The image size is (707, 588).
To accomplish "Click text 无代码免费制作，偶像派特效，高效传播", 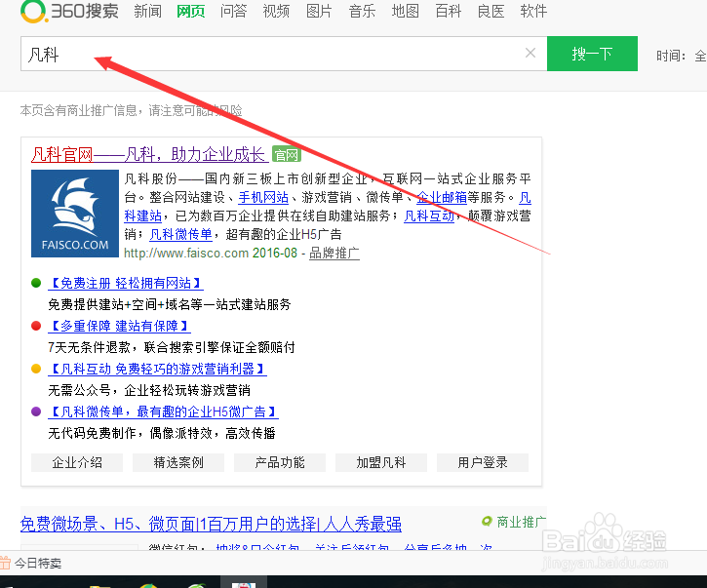I will pyautogui.click(x=162, y=433).
